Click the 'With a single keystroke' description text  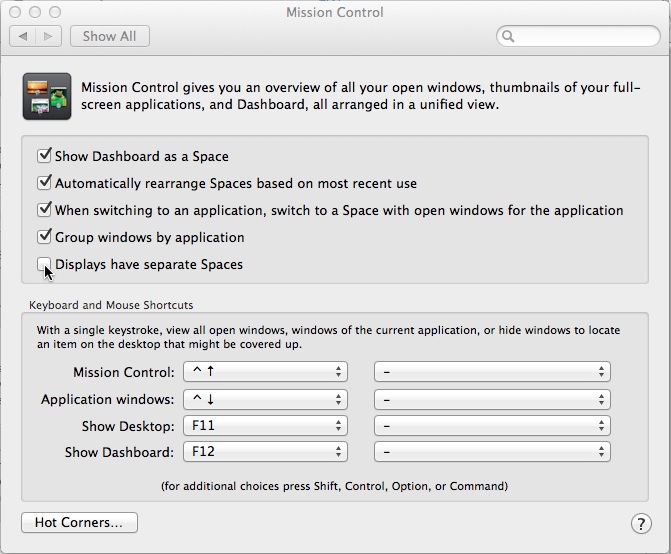coord(328,337)
